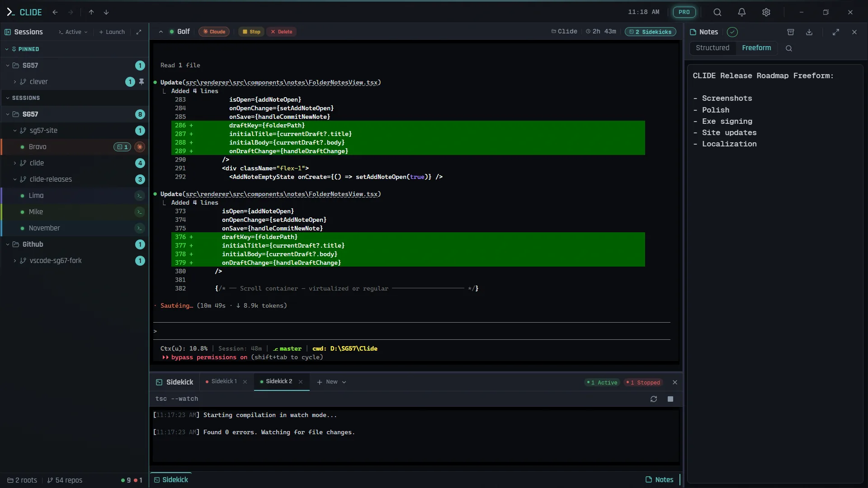This screenshot has height=488, width=868.
Task: Delete the Golf session
Action: [282, 32]
